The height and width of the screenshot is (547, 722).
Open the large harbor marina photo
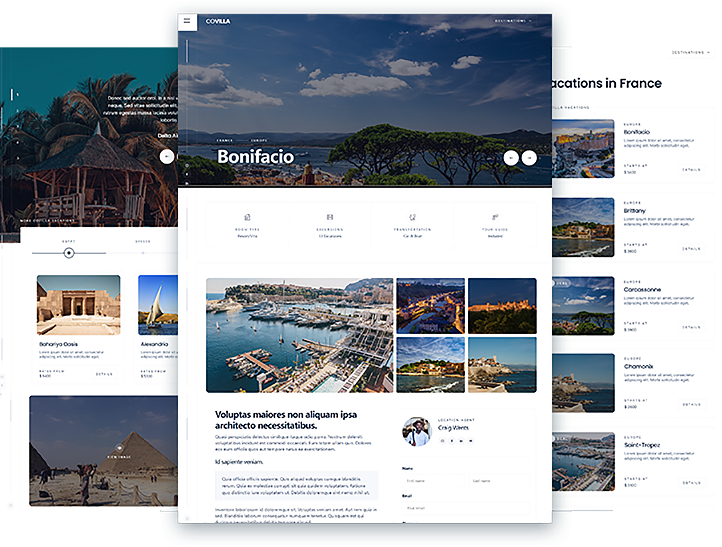coord(299,335)
